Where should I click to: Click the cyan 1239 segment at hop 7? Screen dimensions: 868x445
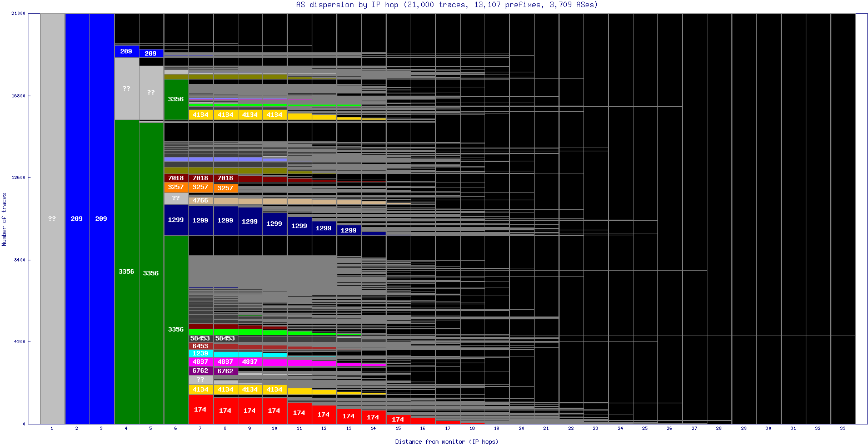click(201, 353)
